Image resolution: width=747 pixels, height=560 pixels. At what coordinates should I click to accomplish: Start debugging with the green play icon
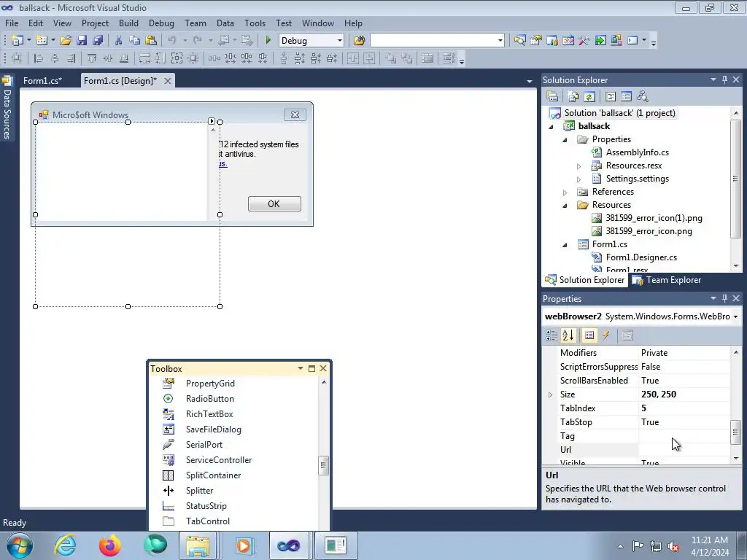point(268,41)
